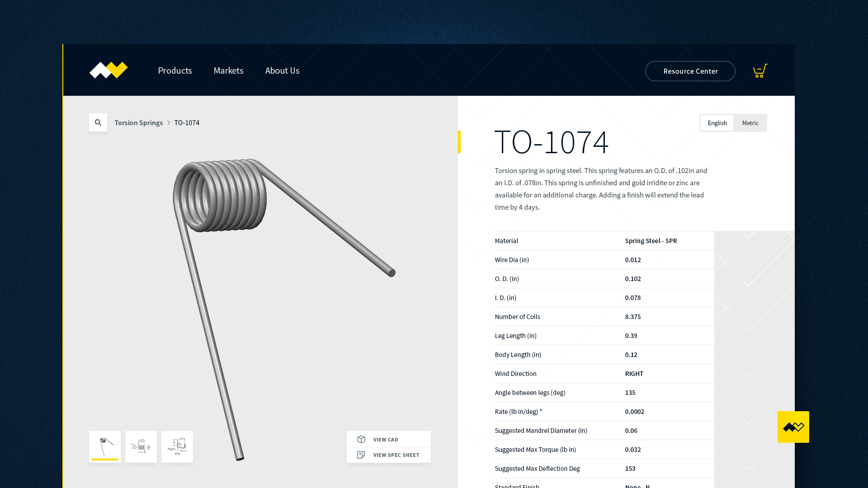868x488 pixels.
Task: Click the spec sheet document icon
Action: click(361, 455)
